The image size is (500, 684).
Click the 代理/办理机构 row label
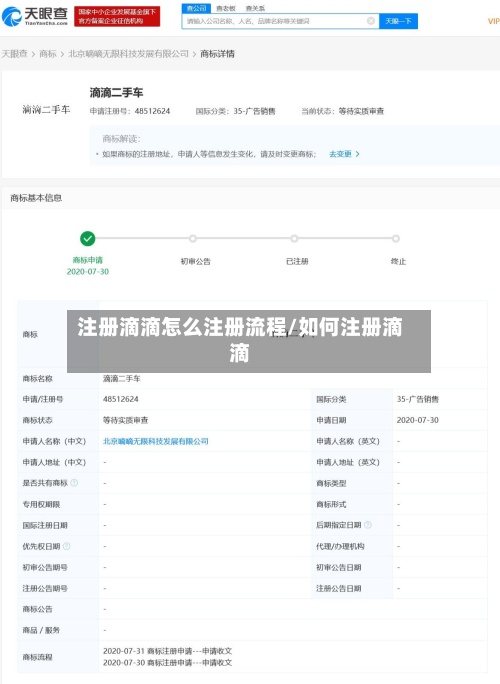340,546
